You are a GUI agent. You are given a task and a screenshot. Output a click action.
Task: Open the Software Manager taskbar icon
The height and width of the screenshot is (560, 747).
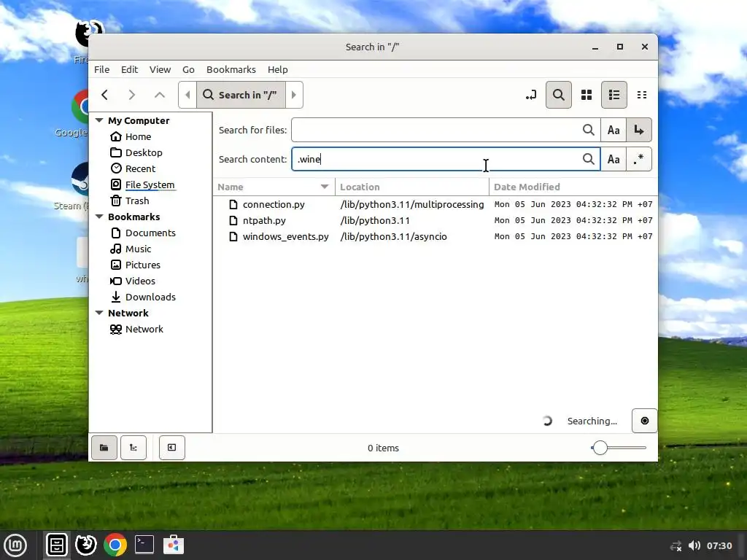click(174, 545)
